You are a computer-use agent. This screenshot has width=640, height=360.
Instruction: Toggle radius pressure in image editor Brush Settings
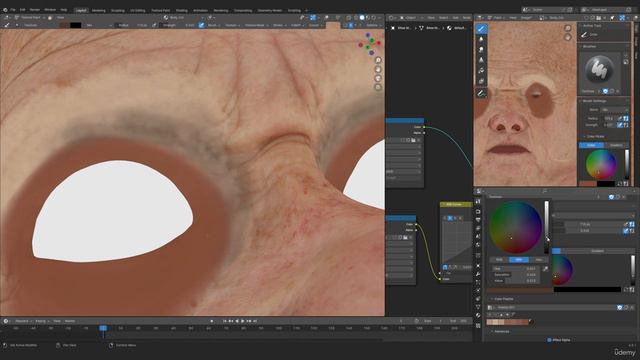pos(620,118)
